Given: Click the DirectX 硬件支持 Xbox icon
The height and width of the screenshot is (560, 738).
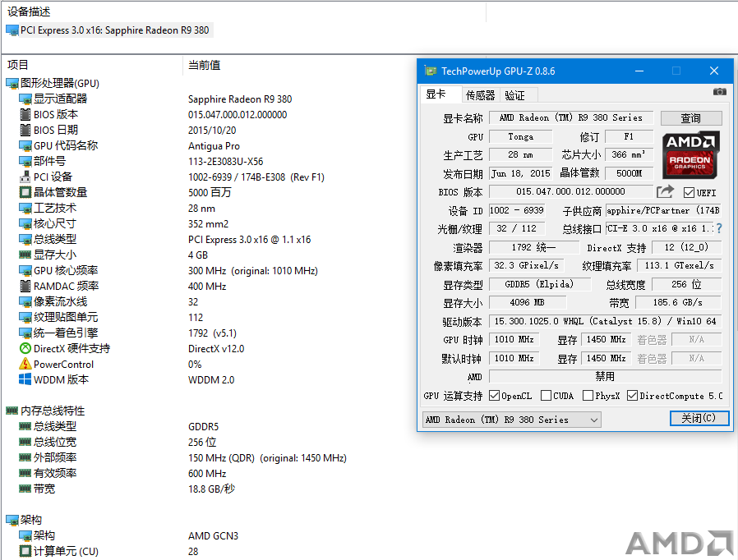Looking at the screenshot, I should [x=25, y=348].
